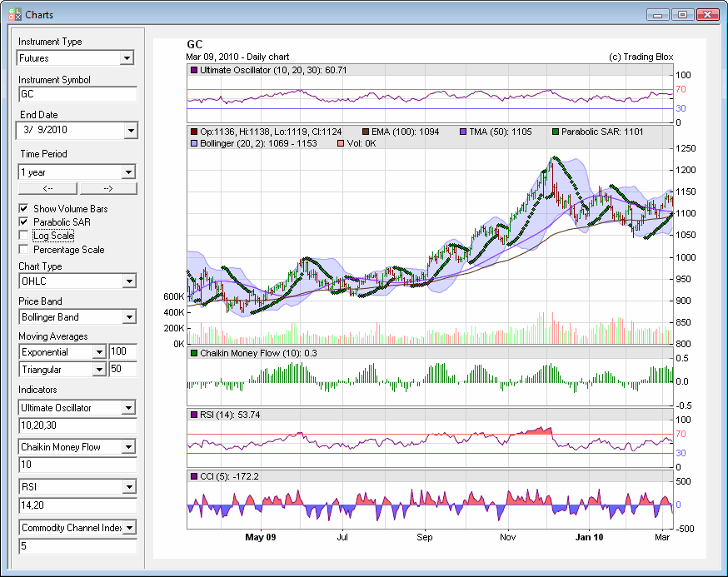Expand the Price Band dropdown
728x577 pixels.
128,317
